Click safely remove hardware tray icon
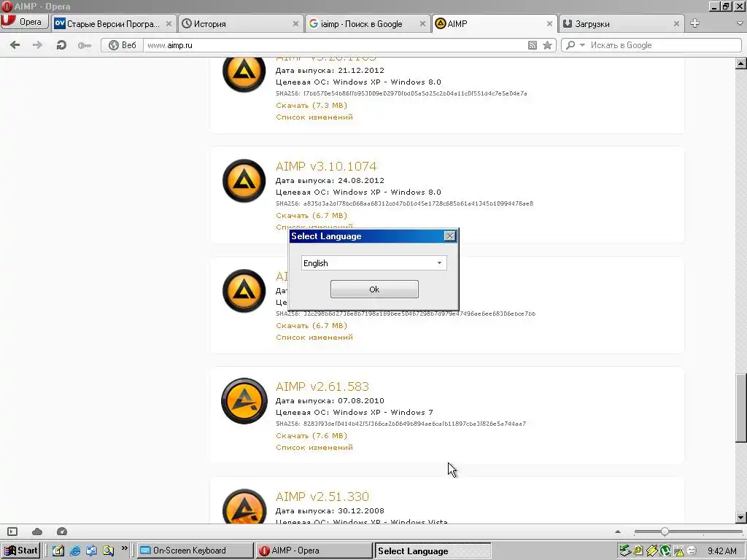This screenshot has width=747, height=560. [x=625, y=551]
